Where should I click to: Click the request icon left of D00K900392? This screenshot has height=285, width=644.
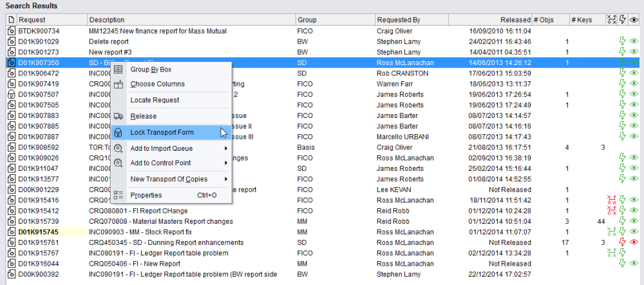(x=12, y=274)
